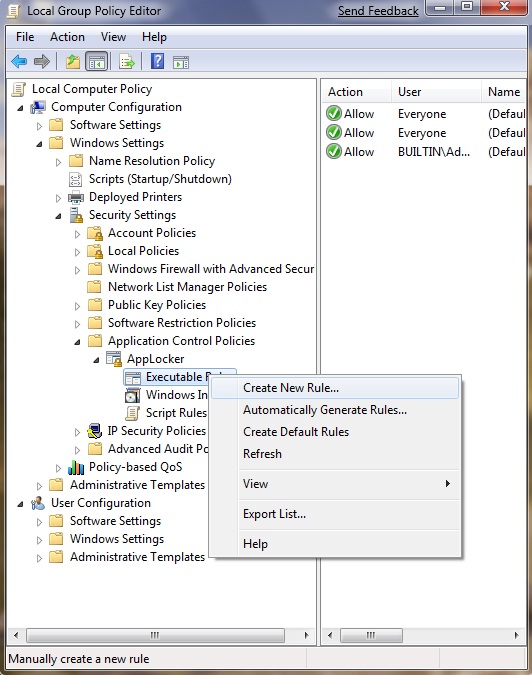Sort by the User column header
532x675 pixels.
click(x=436, y=92)
